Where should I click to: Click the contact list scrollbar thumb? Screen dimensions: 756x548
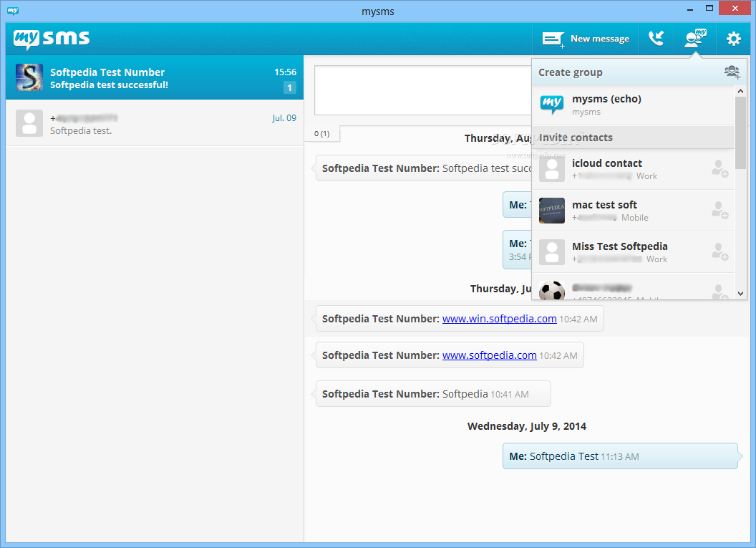[x=740, y=133]
